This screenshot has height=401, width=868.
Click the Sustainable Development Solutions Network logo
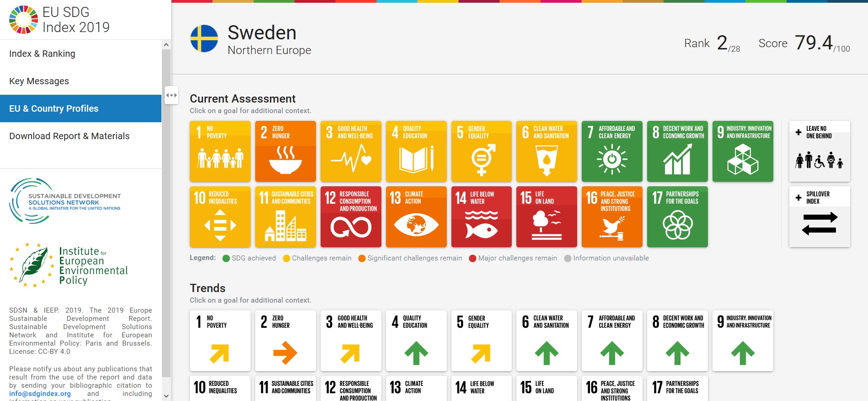(x=65, y=201)
